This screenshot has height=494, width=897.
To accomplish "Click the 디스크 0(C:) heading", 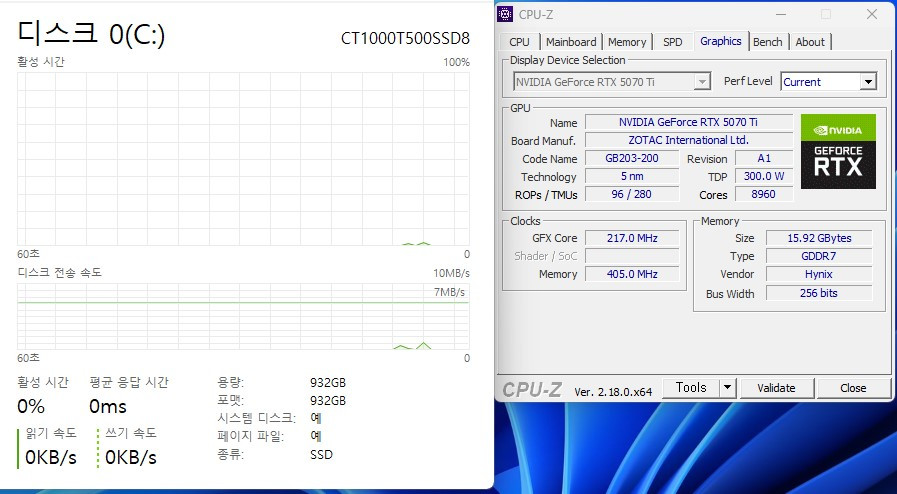I will [x=92, y=34].
